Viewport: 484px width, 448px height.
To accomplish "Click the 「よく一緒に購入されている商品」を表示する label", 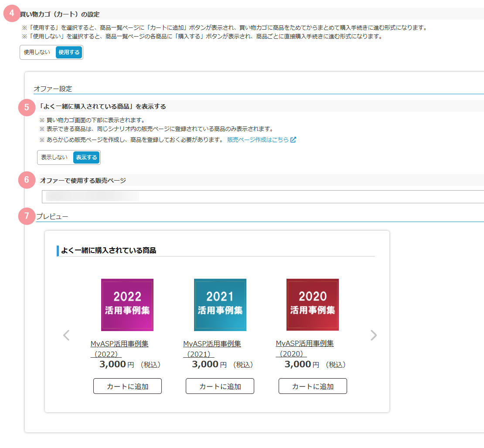I will pyautogui.click(x=103, y=106).
